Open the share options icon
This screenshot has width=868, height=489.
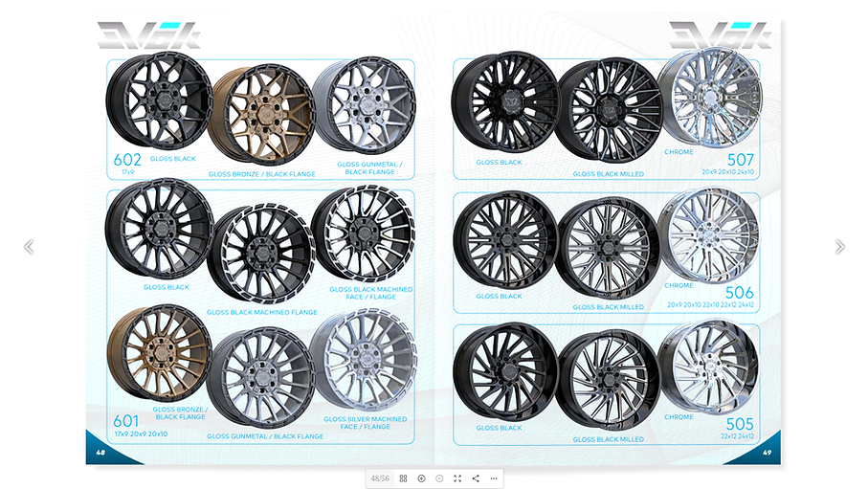[476, 478]
